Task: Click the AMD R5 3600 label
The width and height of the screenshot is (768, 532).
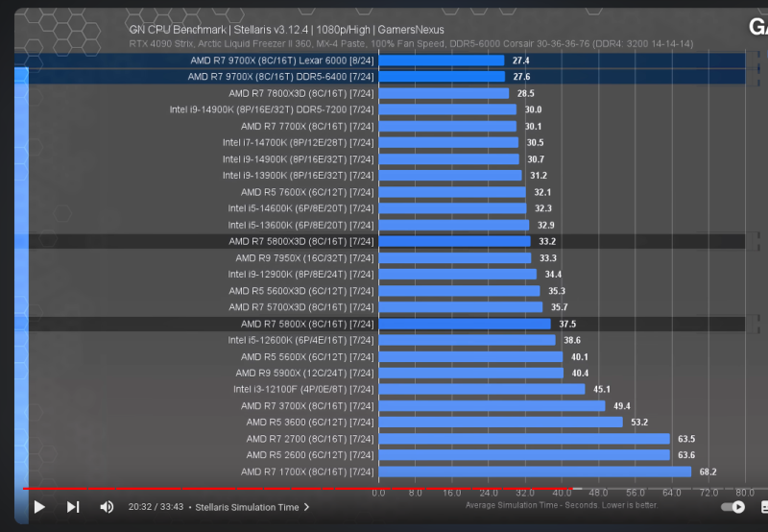Action: point(310,423)
